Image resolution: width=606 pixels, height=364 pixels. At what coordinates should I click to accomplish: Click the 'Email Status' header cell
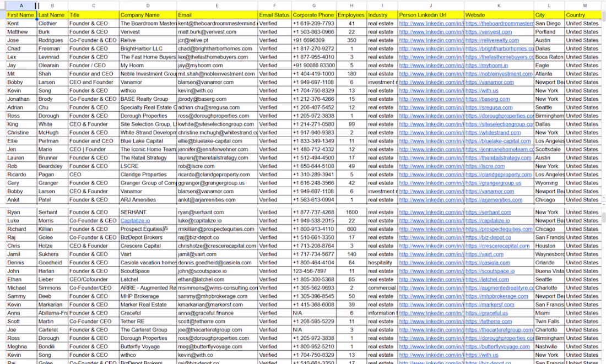pyautogui.click(x=274, y=15)
